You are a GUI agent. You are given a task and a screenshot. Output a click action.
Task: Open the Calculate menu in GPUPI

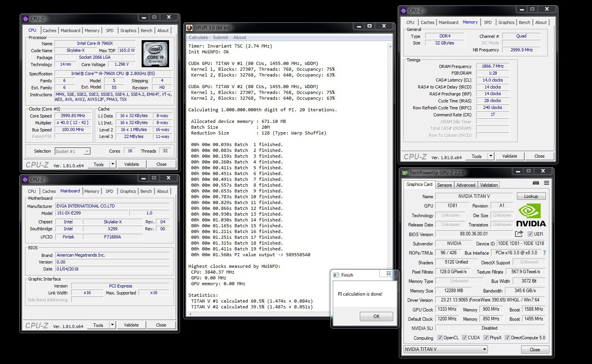[198, 37]
